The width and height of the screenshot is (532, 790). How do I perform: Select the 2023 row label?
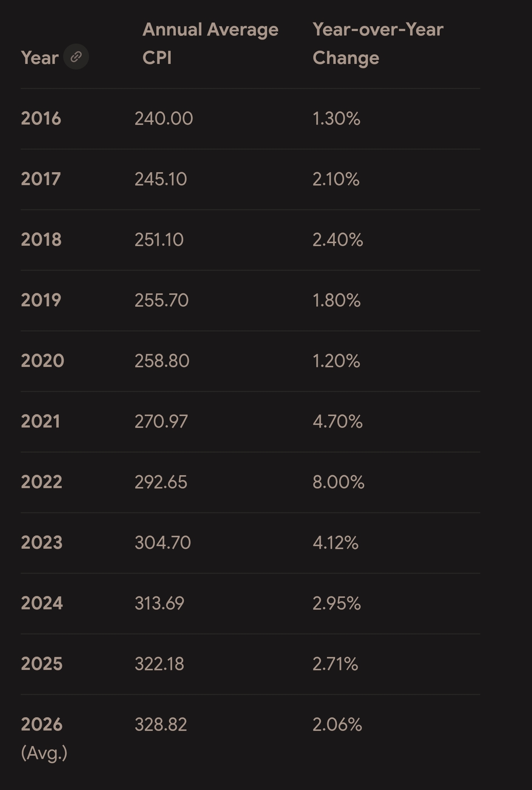[42, 543]
